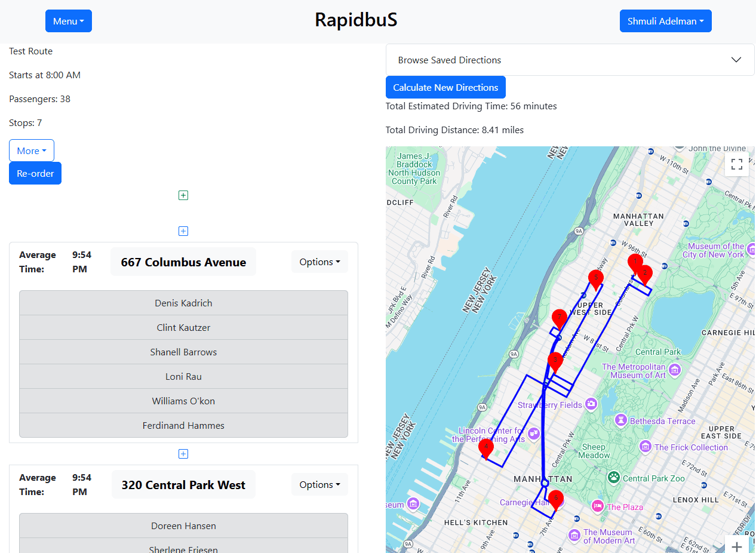Select map marker 4 near Lincoln Center
The width and height of the screenshot is (756, 553).
pos(486,448)
